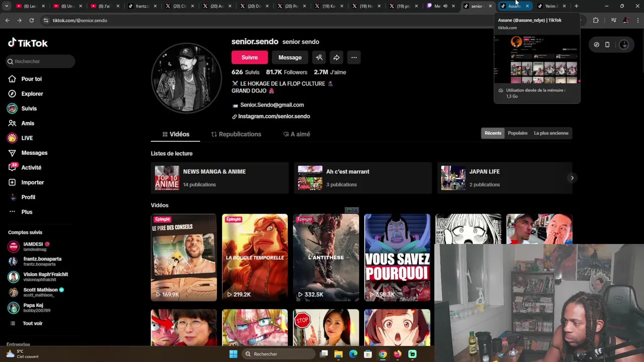Open the tab search dropdown arrow

click(x=7, y=6)
